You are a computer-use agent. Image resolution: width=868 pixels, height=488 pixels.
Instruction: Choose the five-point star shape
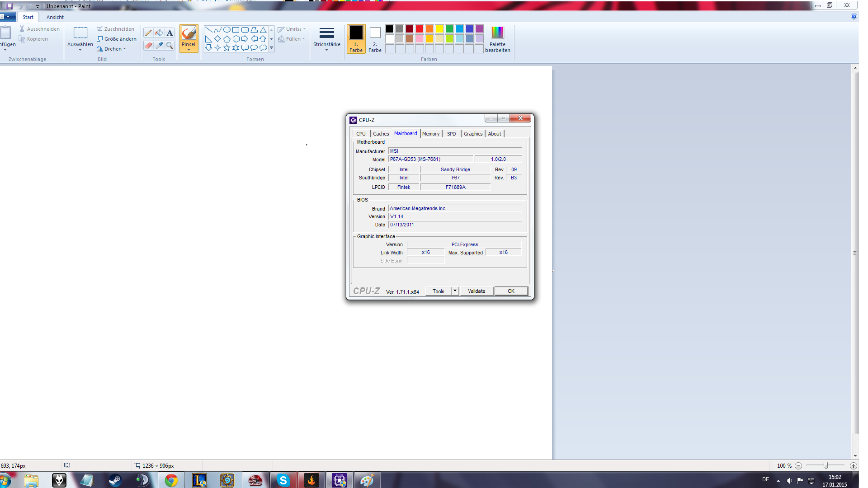pyautogui.click(x=226, y=48)
